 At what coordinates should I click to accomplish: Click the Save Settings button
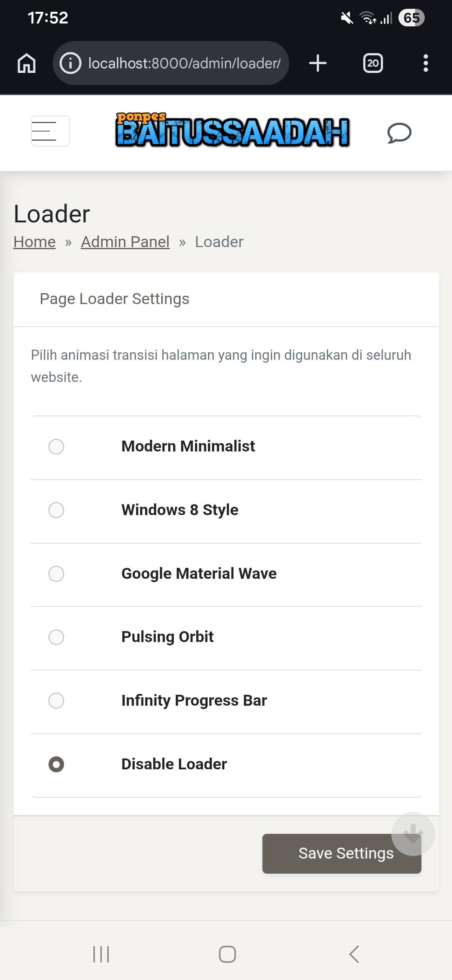(331, 854)
